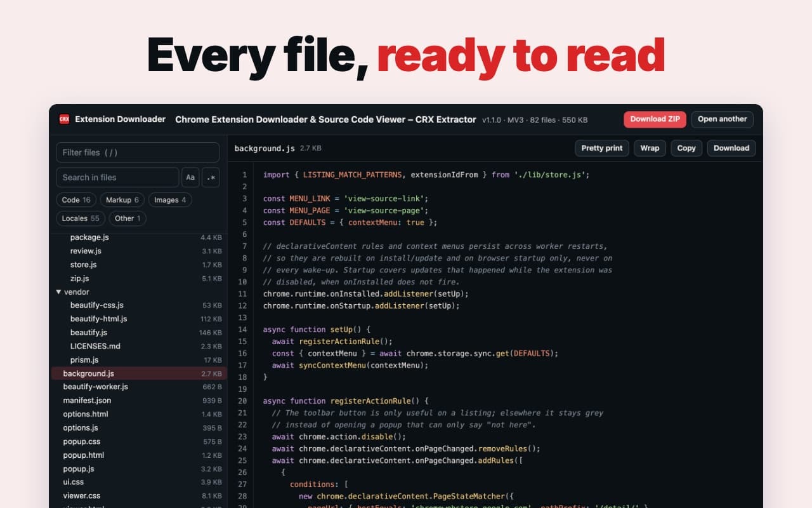The width and height of the screenshot is (812, 508).
Task: Toggle the Other 1 filter chip
Action: (128, 218)
